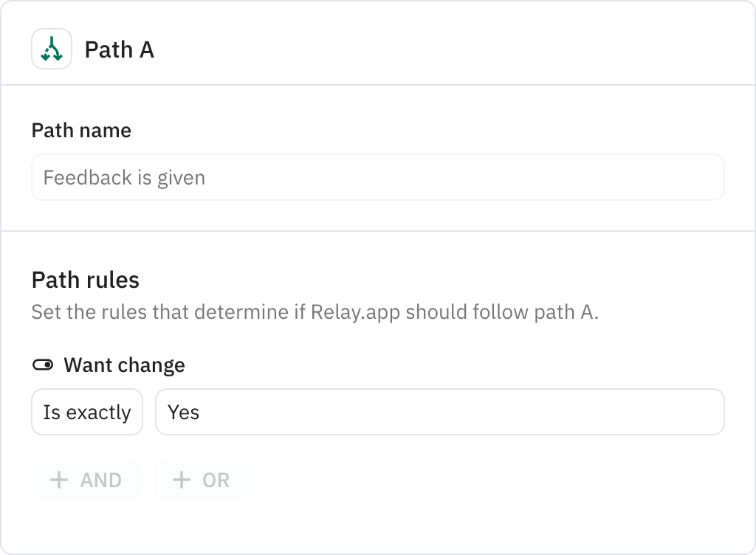Click the plus icon inside the AND button
This screenshot has width=756, height=555.
59,480
